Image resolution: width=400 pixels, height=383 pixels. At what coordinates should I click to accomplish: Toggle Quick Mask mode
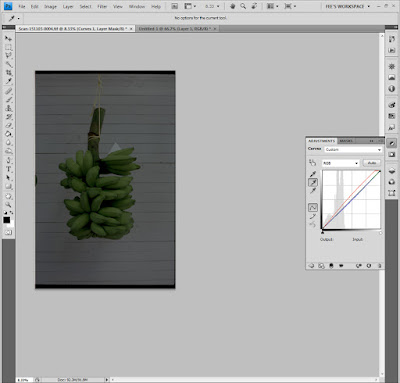point(8,232)
